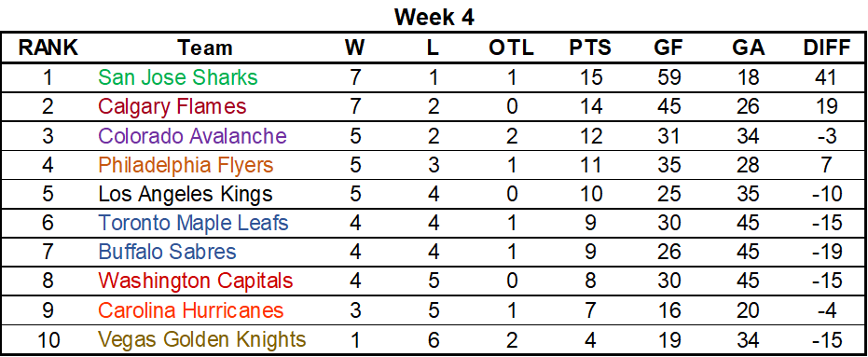Select the PTS column header
This screenshot has height=357, width=868.
[590, 48]
